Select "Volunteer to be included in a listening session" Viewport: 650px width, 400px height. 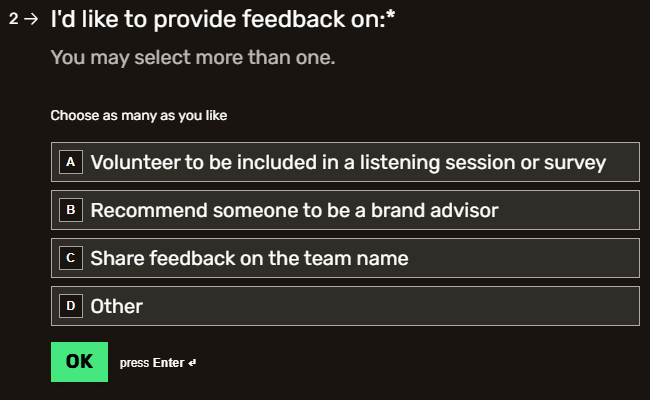coord(348,162)
